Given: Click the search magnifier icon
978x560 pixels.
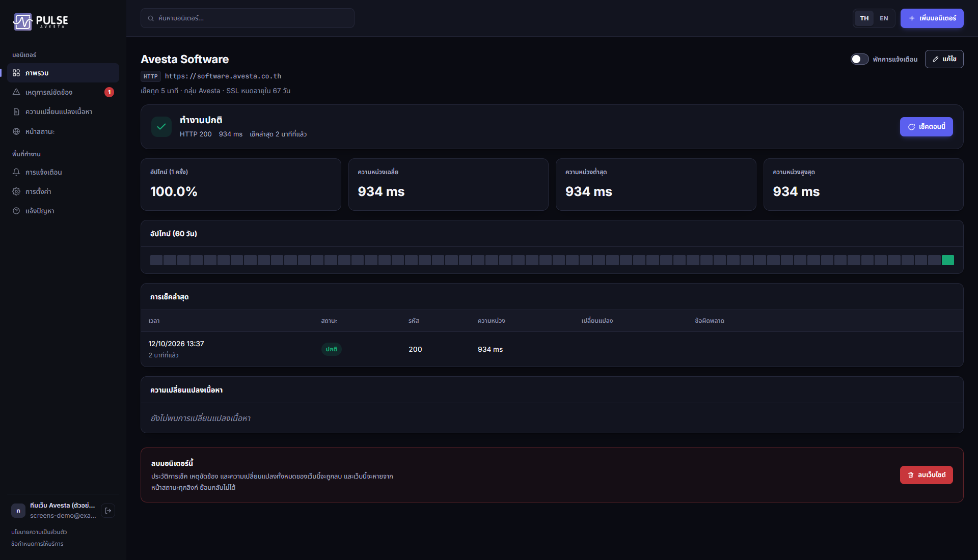Looking at the screenshot, I should [x=151, y=18].
